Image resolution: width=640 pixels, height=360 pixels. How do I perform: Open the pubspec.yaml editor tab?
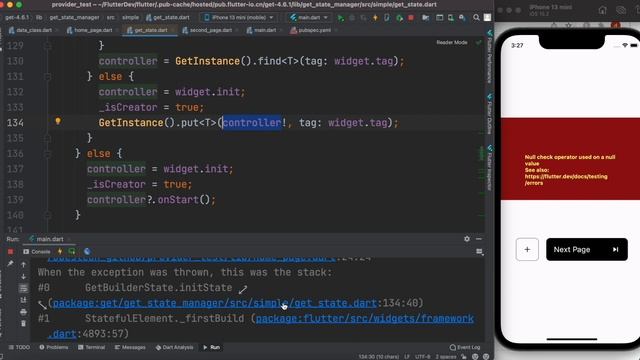click(314, 30)
